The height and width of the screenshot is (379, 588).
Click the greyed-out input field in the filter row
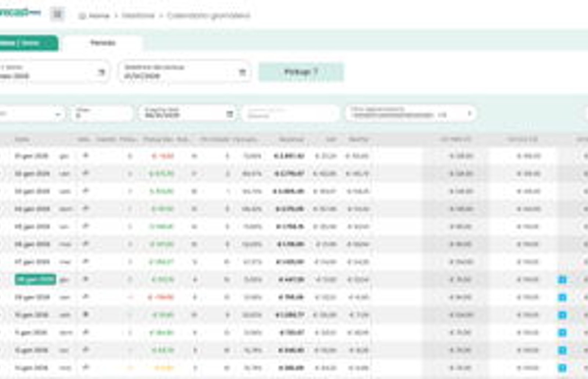coord(290,113)
